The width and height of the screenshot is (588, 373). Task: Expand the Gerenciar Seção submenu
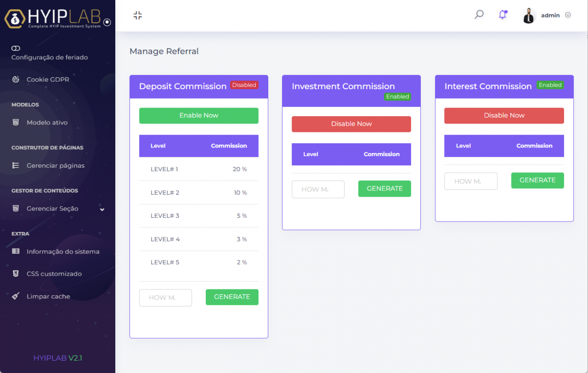coord(102,209)
